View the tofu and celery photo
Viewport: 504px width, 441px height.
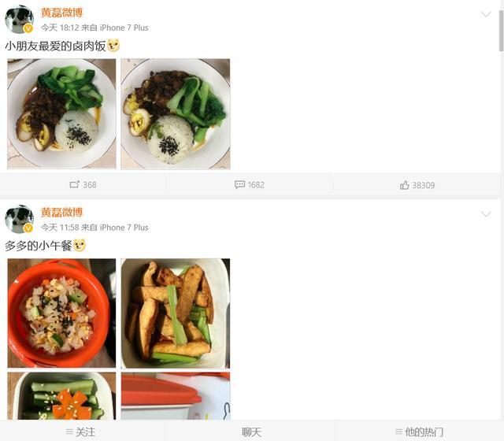pyautogui.click(x=176, y=313)
